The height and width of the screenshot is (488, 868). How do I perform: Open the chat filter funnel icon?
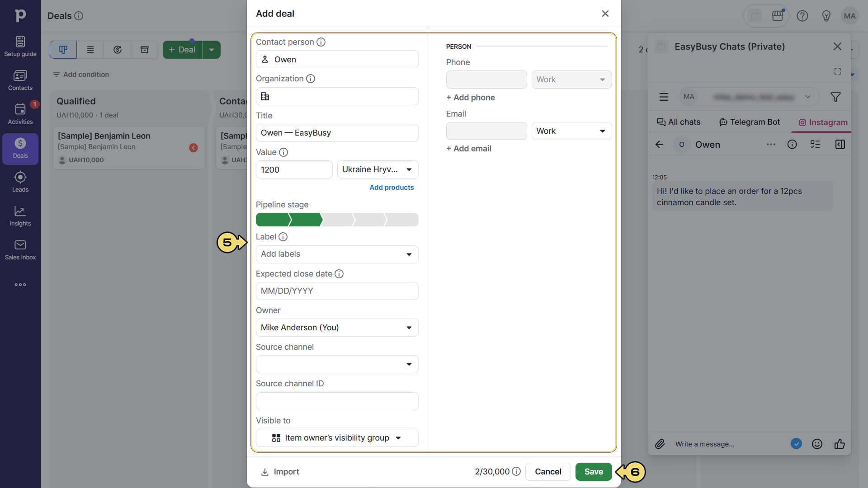(835, 97)
